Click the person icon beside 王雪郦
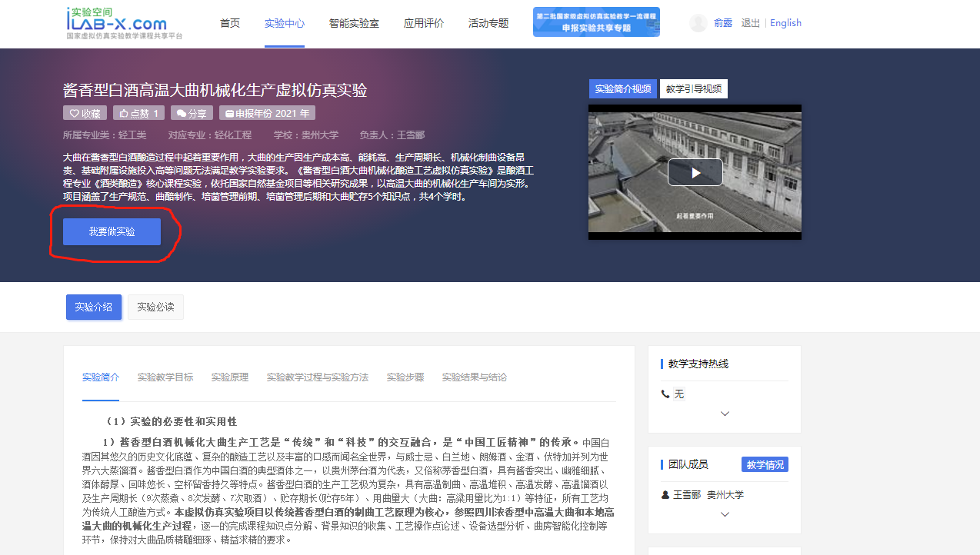The width and height of the screenshot is (980, 555). tap(665, 495)
